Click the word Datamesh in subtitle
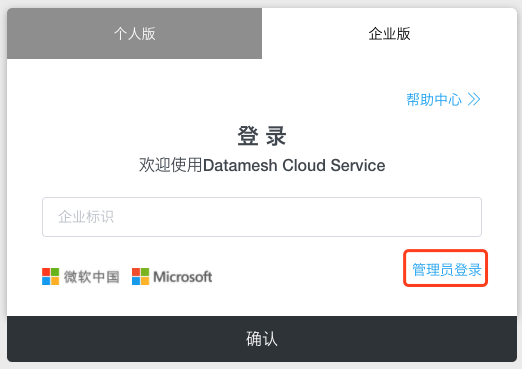The width and height of the screenshot is (522, 369). pos(240,165)
